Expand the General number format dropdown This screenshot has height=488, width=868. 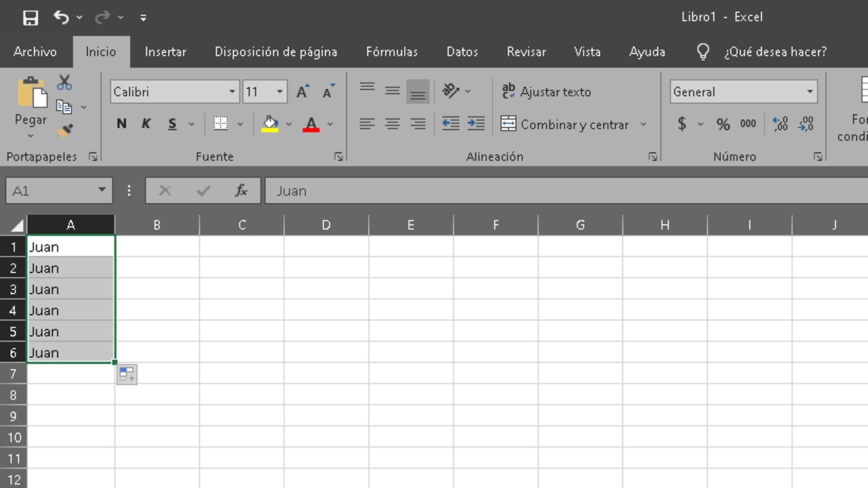pyautogui.click(x=810, y=91)
